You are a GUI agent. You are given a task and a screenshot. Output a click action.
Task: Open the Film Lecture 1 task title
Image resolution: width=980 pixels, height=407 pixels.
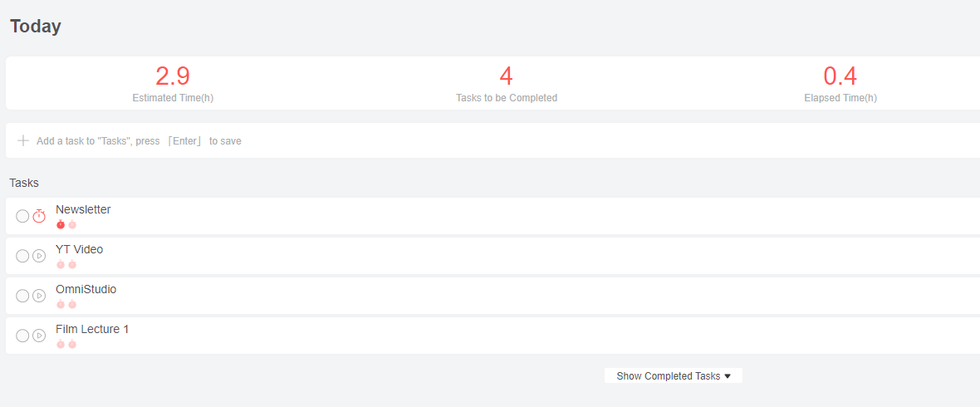pos(92,329)
